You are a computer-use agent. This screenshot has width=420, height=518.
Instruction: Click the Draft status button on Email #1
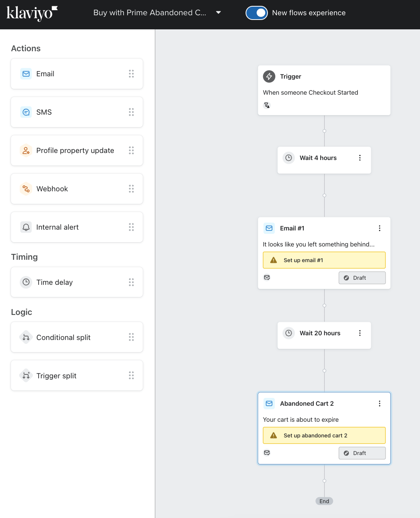pyautogui.click(x=362, y=278)
